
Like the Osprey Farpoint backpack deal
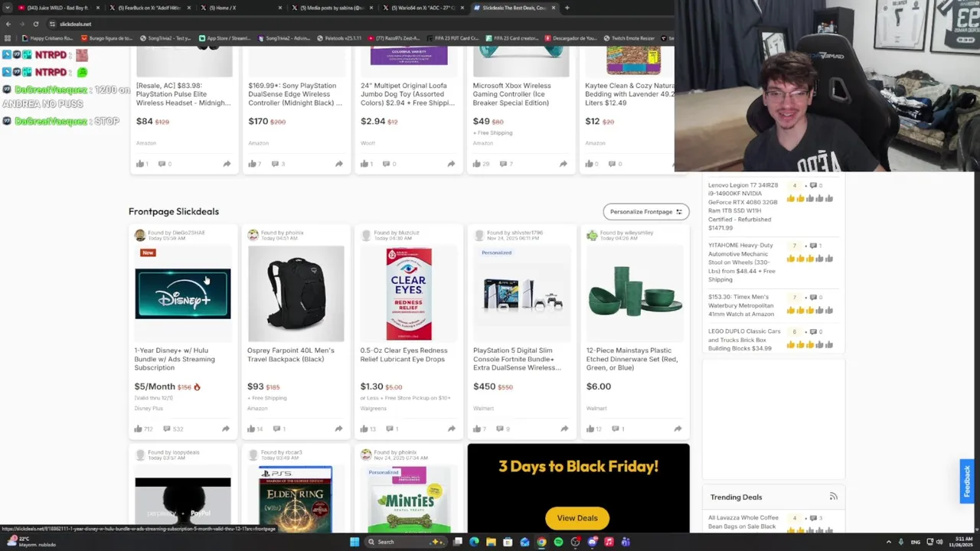pos(251,429)
